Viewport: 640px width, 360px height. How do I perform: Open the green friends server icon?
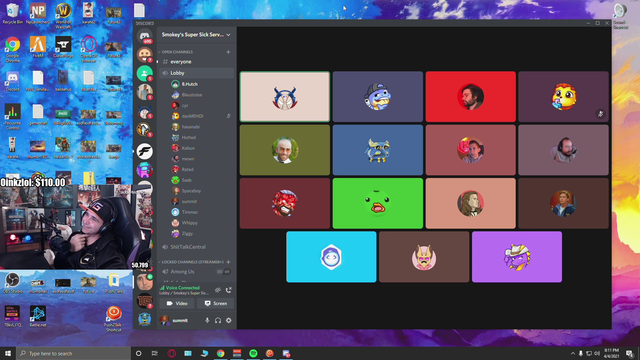(x=144, y=73)
